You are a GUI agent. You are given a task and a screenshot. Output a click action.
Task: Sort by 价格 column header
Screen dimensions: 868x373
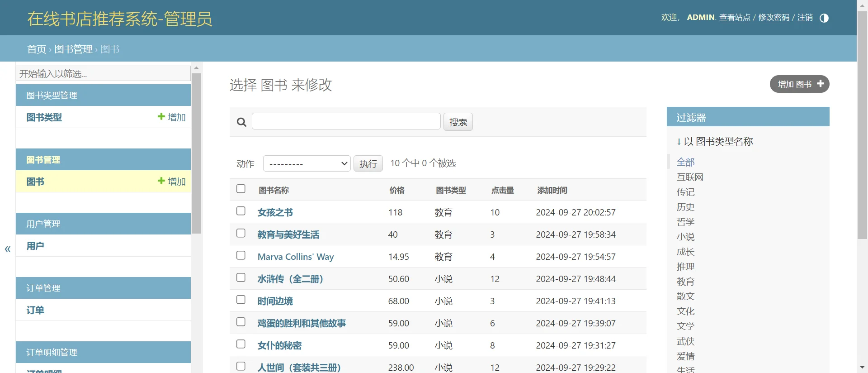pos(397,190)
